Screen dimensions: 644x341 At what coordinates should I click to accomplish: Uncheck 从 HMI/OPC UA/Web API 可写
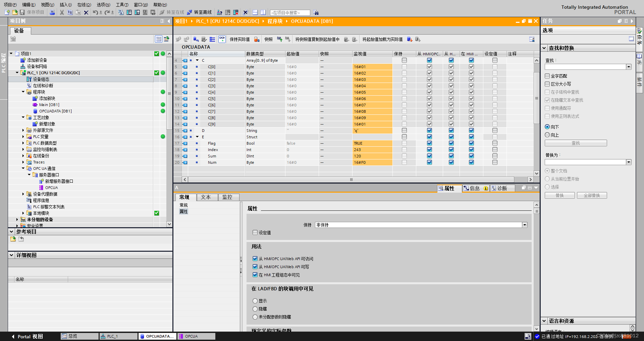(255, 267)
